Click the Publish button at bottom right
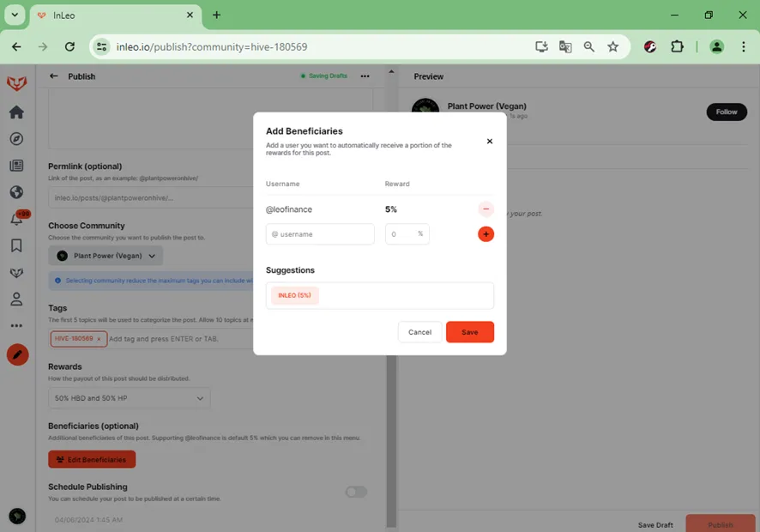Viewport: 760px width, 532px height. (x=721, y=524)
